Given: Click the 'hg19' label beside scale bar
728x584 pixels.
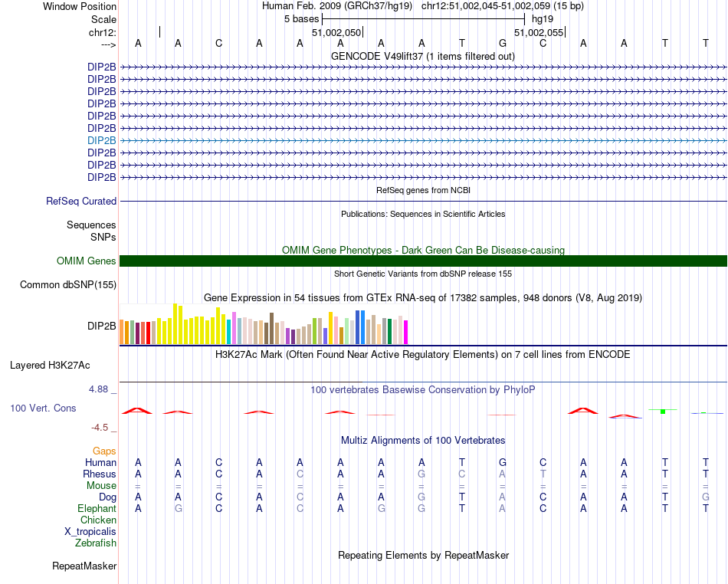Looking at the screenshot, I should click(x=543, y=19).
